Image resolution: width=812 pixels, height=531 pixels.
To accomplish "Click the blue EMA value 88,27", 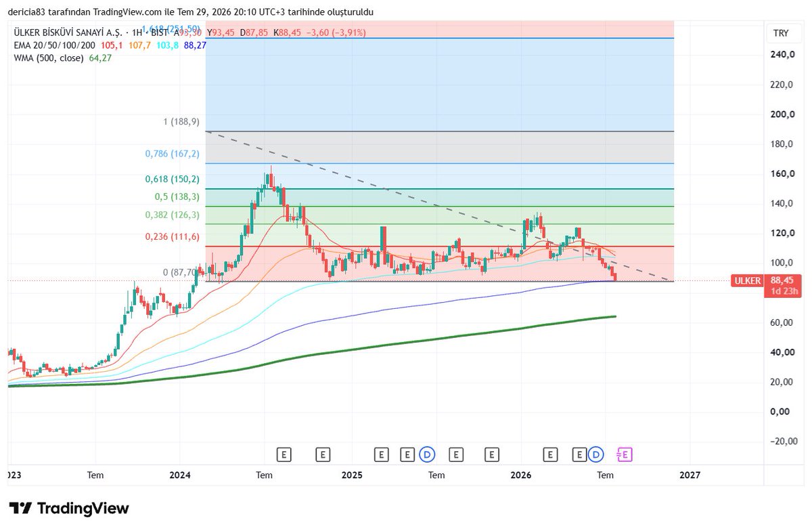I will (194, 45).
